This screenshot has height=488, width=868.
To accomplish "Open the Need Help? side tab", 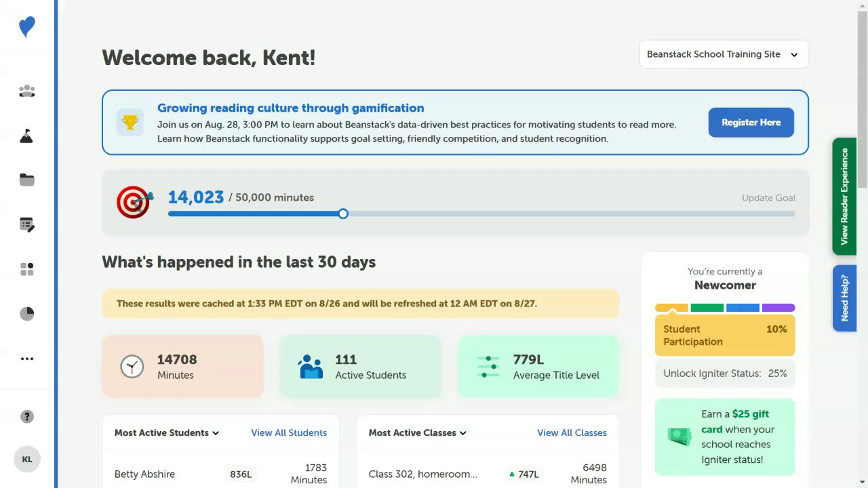I will click(844, 298).
